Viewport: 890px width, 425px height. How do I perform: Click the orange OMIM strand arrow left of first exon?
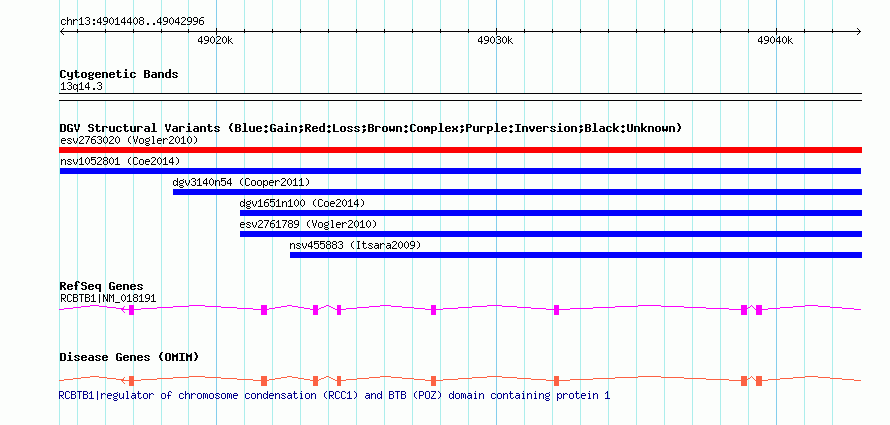pos(124,380)
